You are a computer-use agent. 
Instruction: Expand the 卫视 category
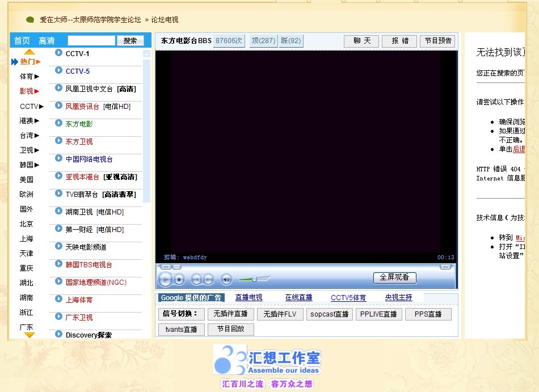(x=29, y=150)
